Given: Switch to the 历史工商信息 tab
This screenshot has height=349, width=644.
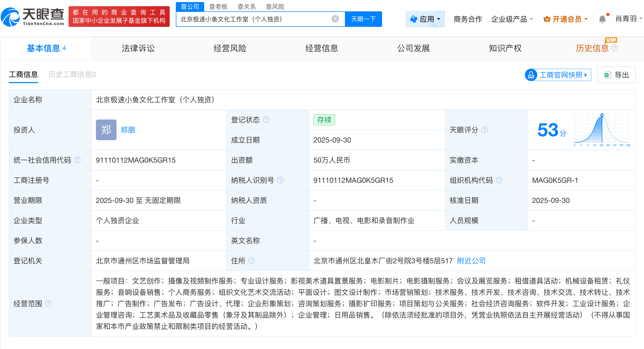Looking at the screenshot, I should click(72, 75).
